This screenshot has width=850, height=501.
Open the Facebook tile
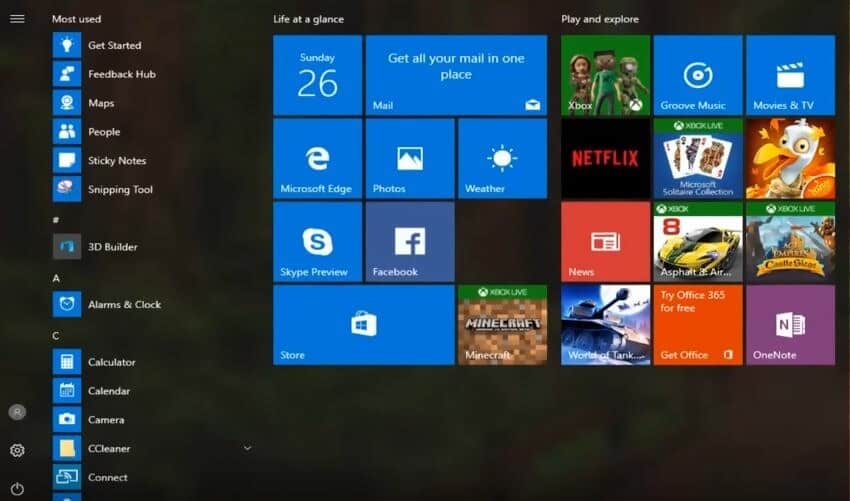pyautogui.click(x=410, y=242)
